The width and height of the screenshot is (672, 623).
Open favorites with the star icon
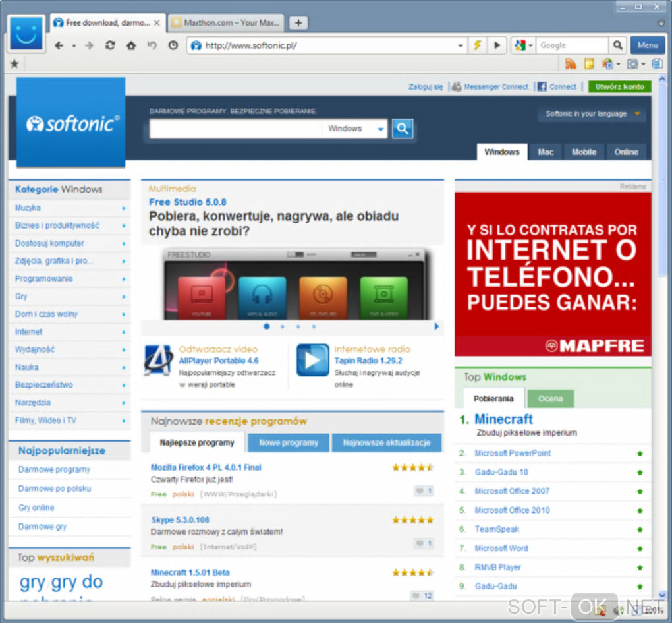point(14,64)
